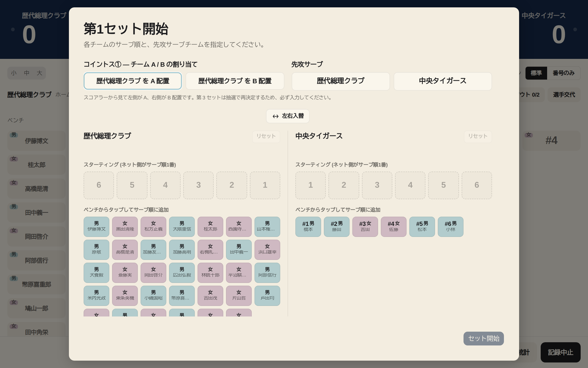This screenshot has width=588, height=368.
Task: Add 吉田茂 to serve order
Action: click(210, 296)
